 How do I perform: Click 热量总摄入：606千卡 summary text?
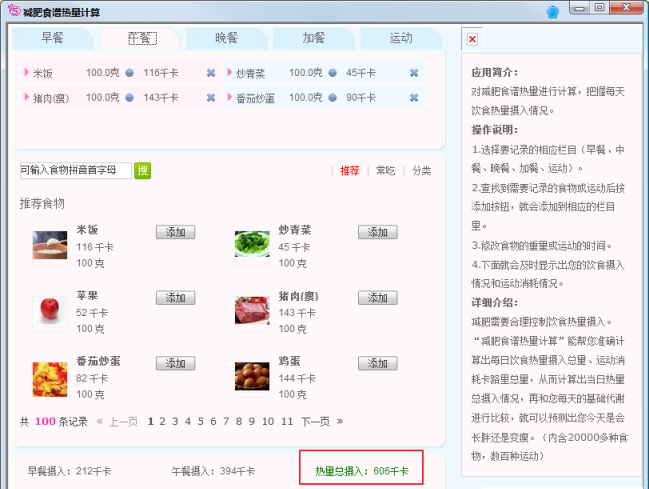pyautogui.click(x=362, y=471)
